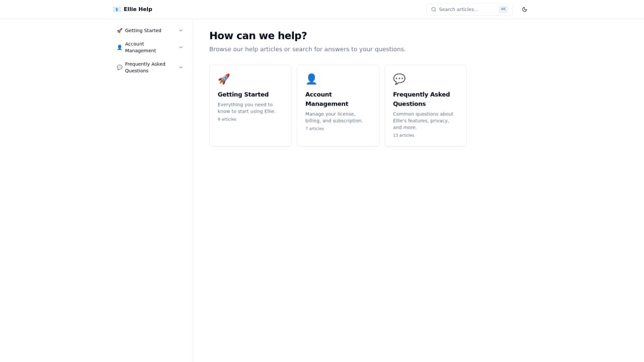Click the ⌘K shortcut badge
644x362 pixels.
[503, 9]
